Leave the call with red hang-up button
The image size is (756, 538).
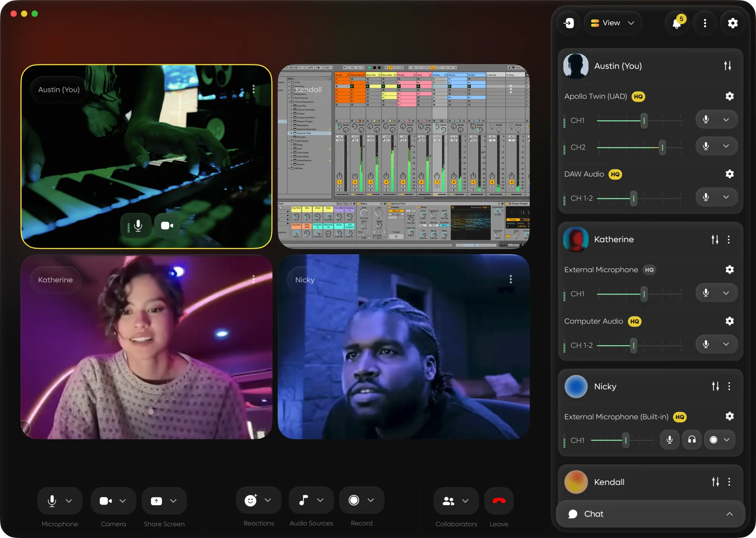[499, 501]
